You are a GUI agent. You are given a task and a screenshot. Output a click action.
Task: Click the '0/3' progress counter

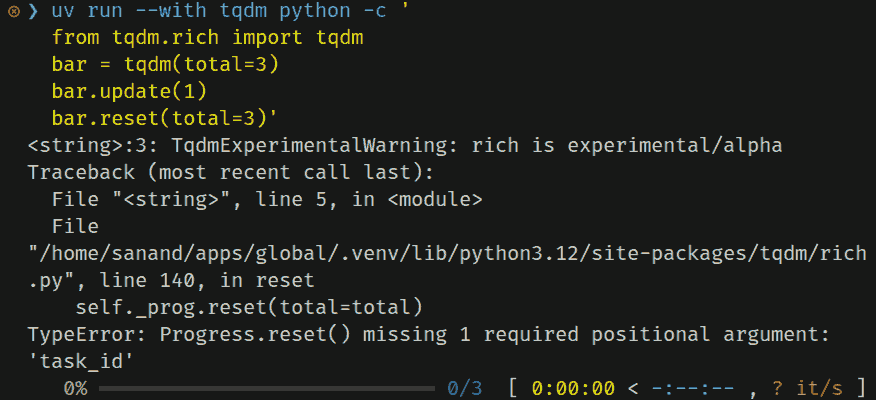(465, 386)
